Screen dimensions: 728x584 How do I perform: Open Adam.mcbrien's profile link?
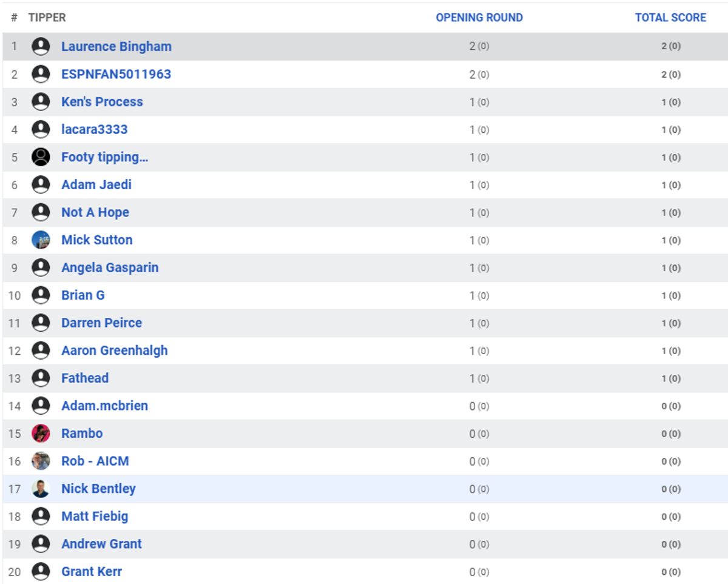105,406
